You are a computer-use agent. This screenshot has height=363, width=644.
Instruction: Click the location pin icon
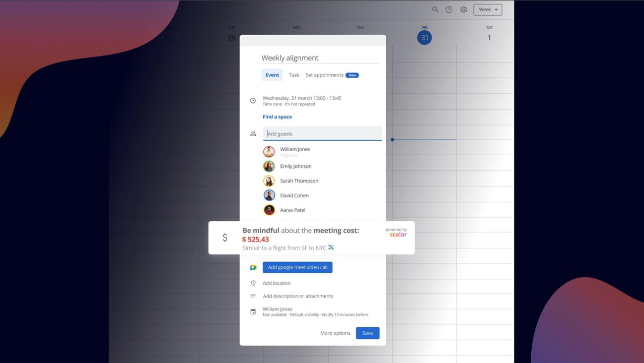[x=253, y=283]
